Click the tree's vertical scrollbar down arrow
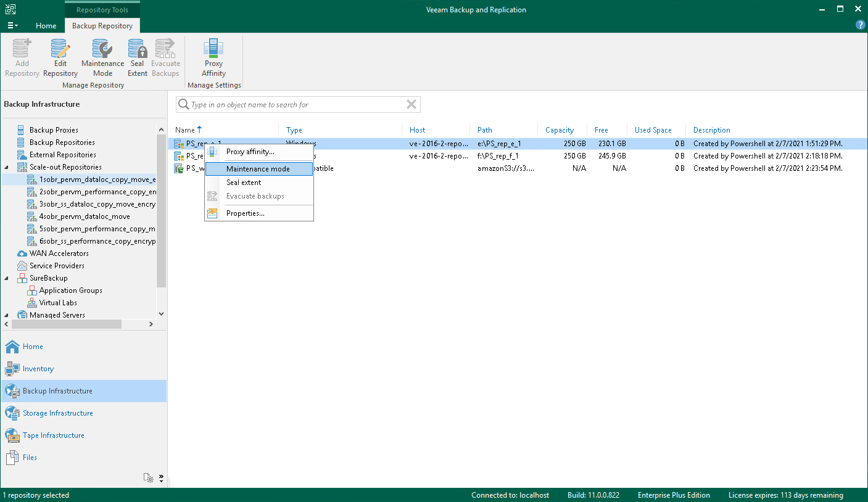 click(162, 314)
